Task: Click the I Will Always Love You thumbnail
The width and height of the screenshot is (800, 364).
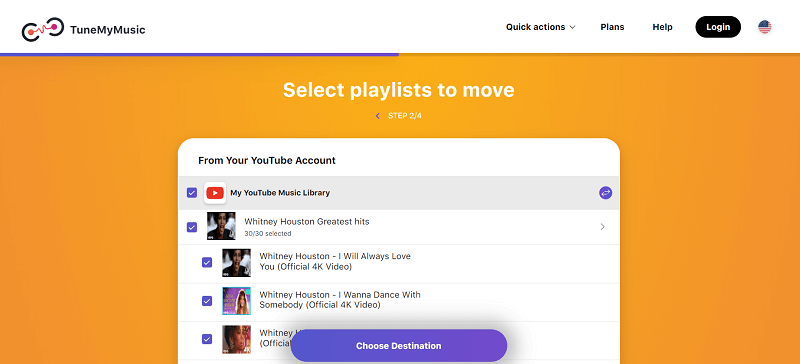Action: coord(237,262)
